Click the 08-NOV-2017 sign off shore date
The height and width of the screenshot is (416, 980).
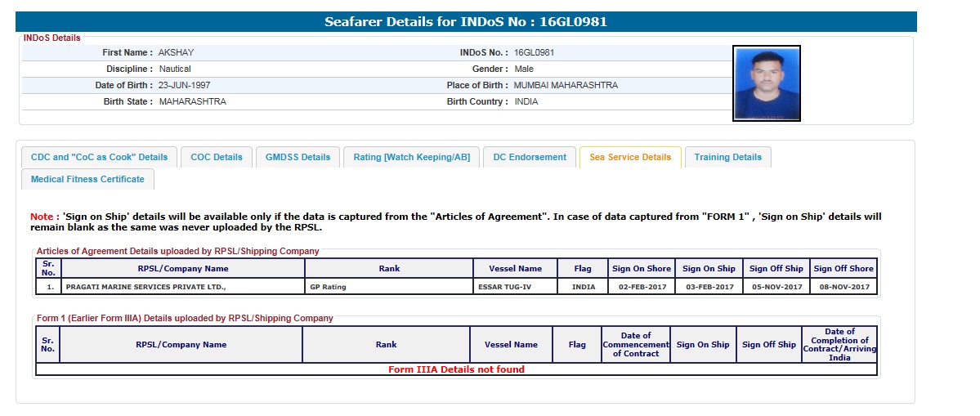[844, 287]
